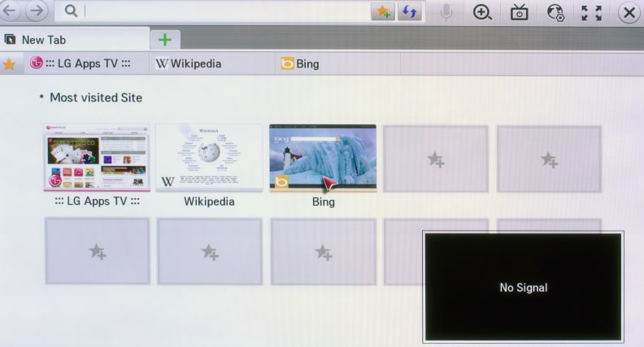This screenshot has height=347, width=644.
Task: Switch to full screen with arrows icon
Action: [x=591, y=13]
